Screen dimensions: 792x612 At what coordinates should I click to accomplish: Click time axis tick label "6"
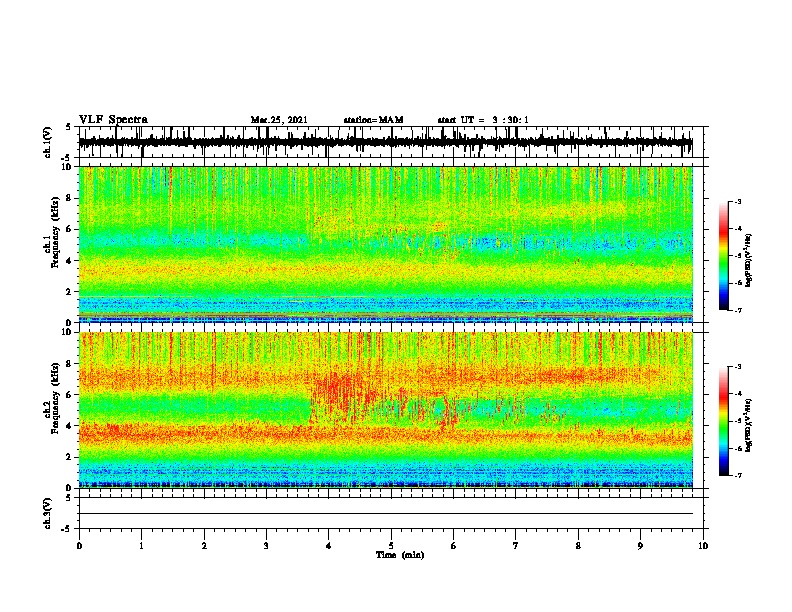click(x=454, y=546)
